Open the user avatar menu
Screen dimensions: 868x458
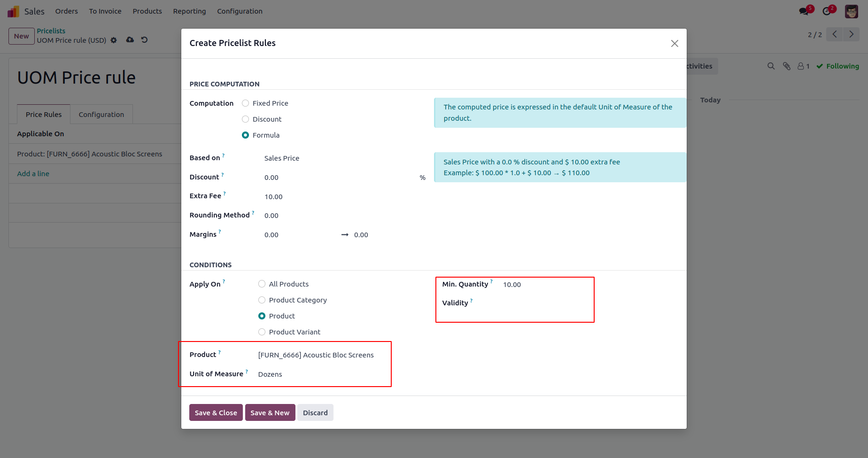852,11
